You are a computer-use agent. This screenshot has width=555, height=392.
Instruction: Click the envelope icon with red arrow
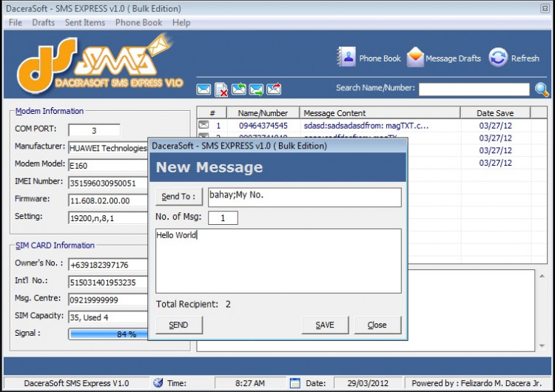[274, 89]
